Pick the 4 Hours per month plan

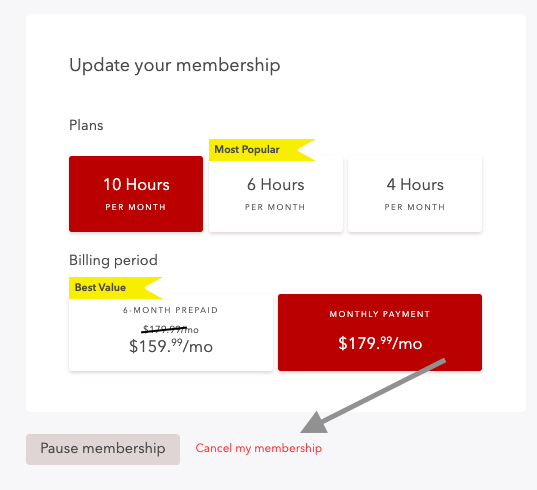tap(415, 194)
